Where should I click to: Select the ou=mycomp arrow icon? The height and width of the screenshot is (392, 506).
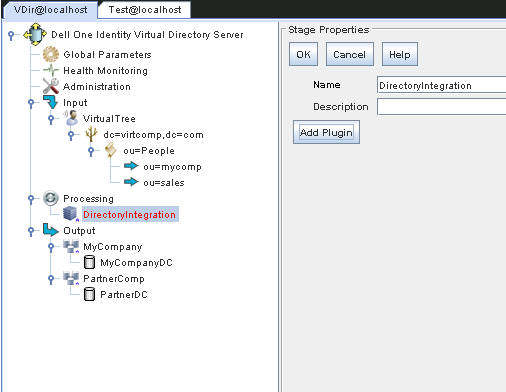(131, 166)
